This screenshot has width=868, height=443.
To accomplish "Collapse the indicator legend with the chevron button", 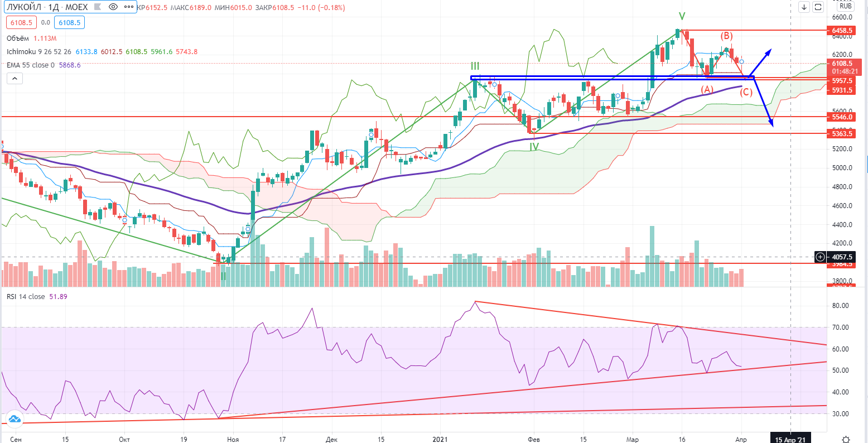I will (15, 79).
